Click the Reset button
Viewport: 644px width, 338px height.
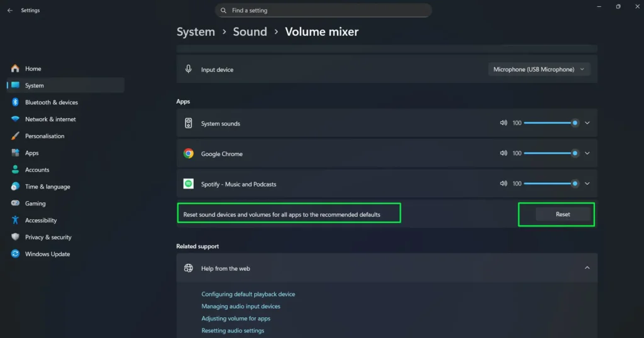point(563,214)
